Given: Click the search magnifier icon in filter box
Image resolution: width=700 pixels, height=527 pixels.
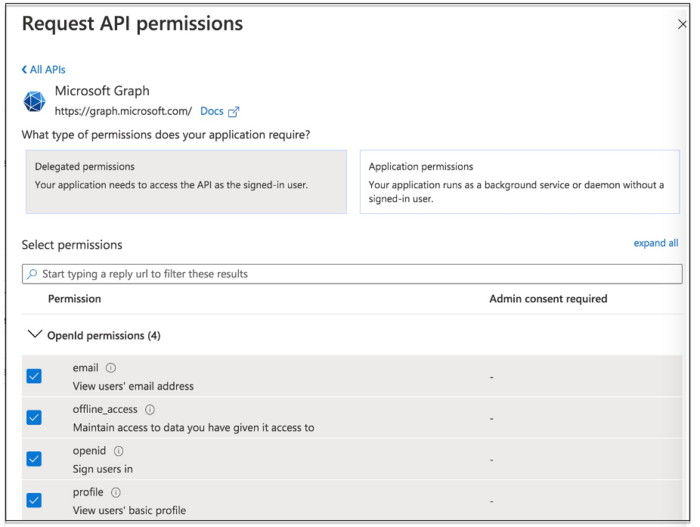Looking at the screenshot, I should coord(32,274).
